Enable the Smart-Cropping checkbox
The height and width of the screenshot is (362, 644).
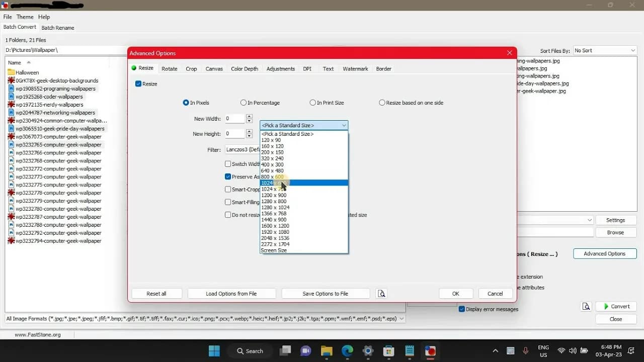228,190
